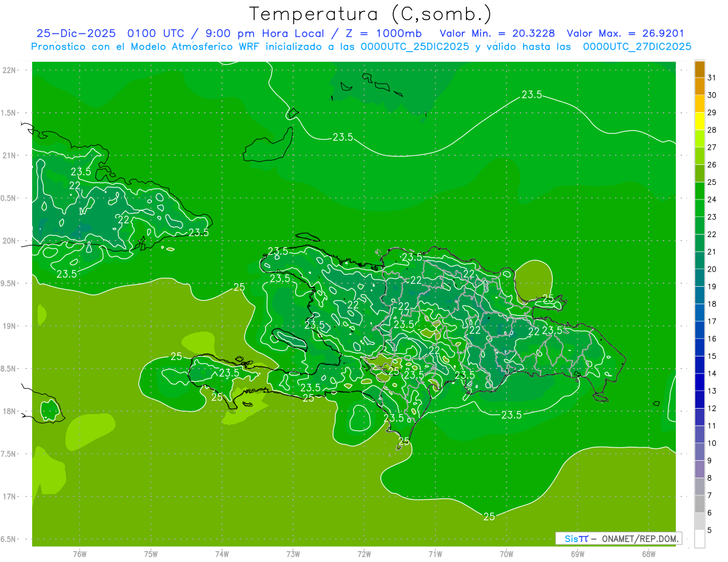Click the colour-bar label '18'
The width and height of the screenshot is (728, 562).
point(712,304)
